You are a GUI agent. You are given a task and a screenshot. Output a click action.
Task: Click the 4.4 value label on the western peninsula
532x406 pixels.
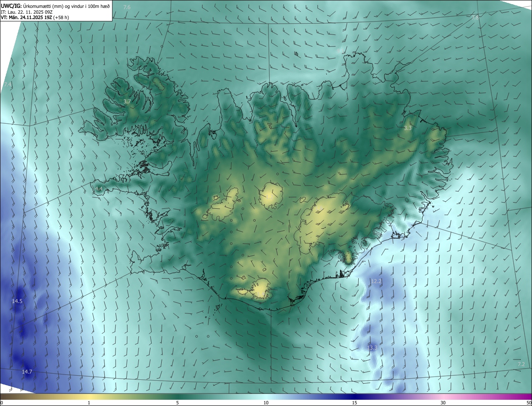[99, 188]
